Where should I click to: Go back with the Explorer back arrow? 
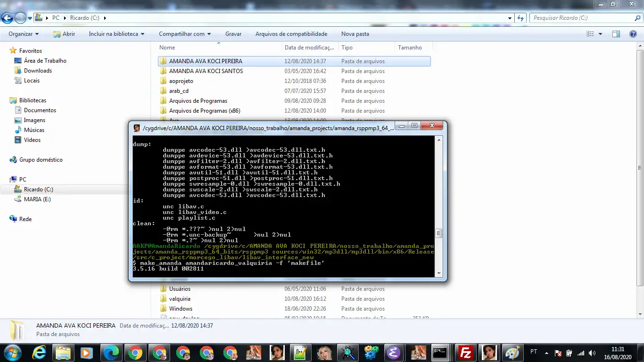(x=7, y=18)
